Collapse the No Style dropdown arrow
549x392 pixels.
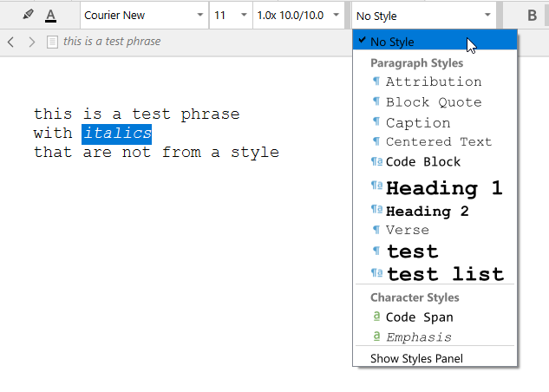487,15
